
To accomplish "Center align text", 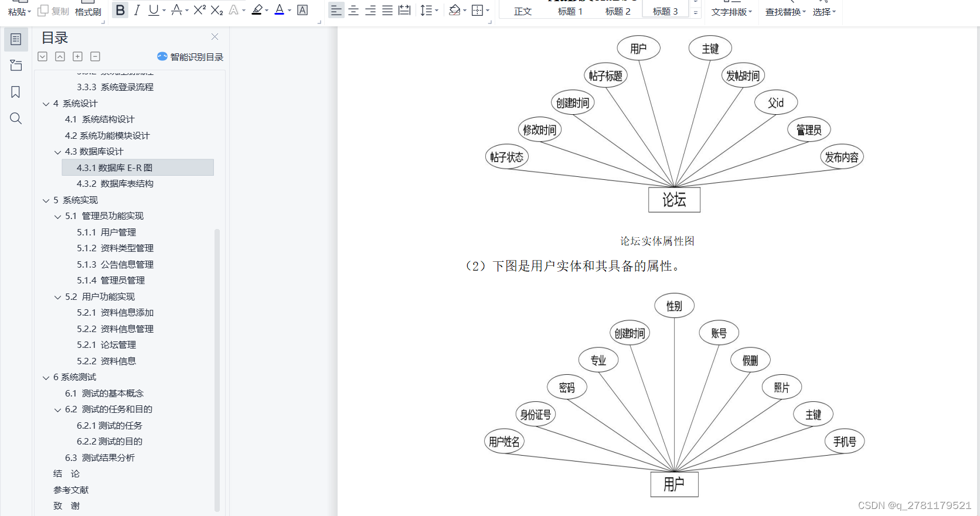I will tap(353, 10).
